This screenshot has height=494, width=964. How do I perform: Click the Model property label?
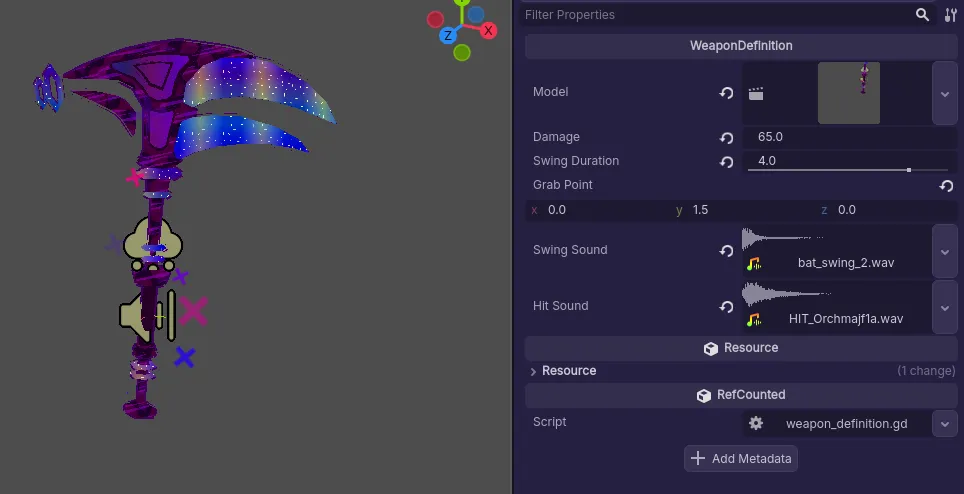tap(550, 92)
